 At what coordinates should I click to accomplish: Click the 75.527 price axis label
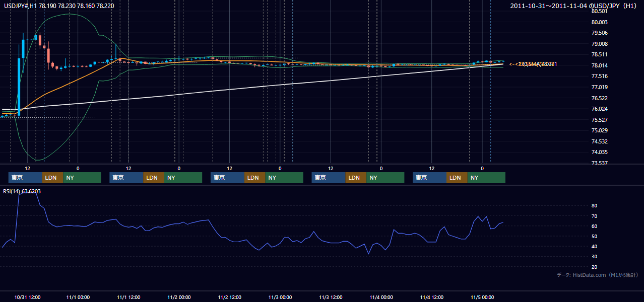coord(600,120)
